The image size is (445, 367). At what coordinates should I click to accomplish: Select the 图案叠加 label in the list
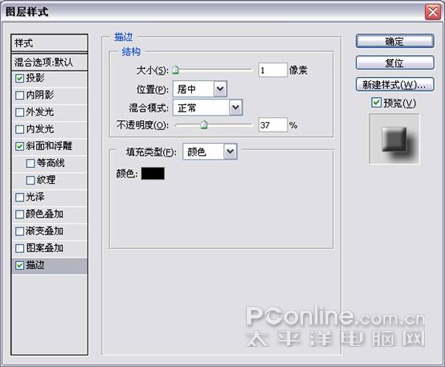(x=44, y=248)
